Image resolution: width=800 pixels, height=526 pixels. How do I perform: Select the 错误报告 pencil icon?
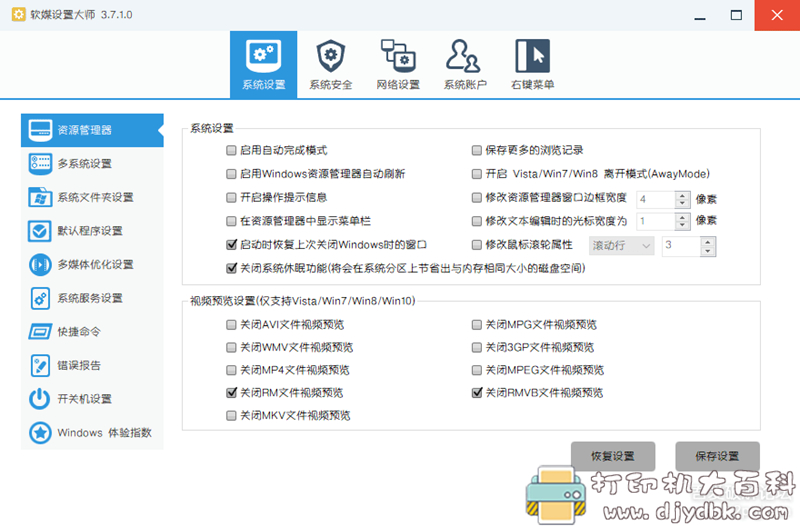(x=40, y=366)
